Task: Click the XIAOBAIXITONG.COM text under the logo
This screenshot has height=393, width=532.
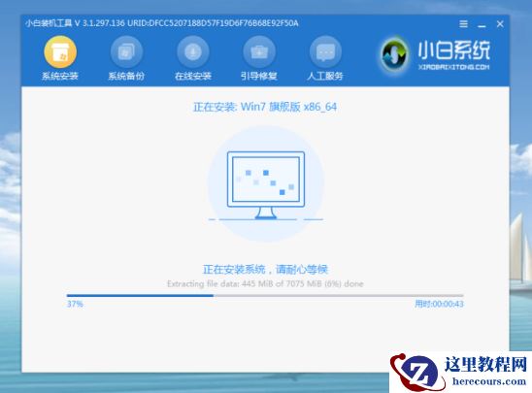Action: 453,67
